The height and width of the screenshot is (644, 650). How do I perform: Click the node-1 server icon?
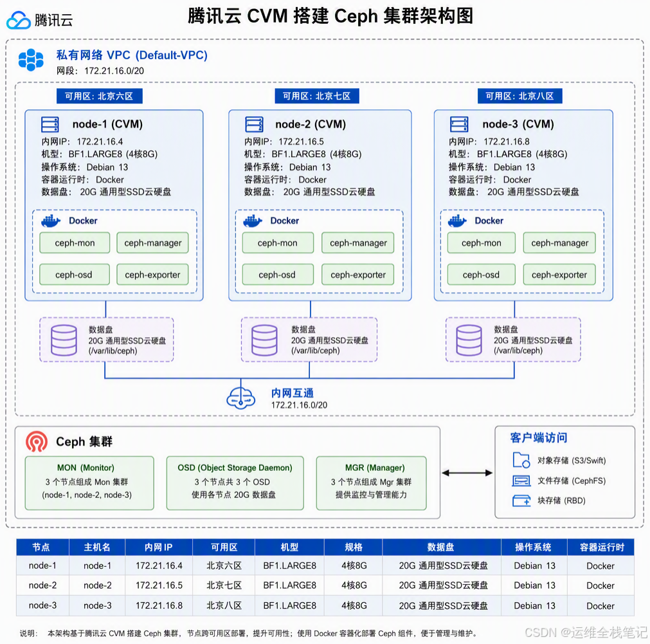pyautogui.click(x=50, y=124)
